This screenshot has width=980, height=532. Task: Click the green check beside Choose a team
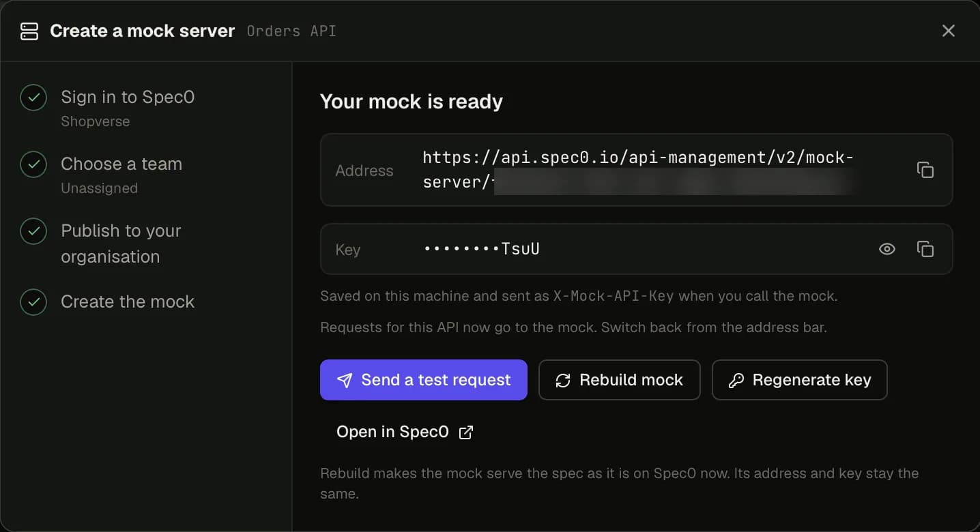coord(33,164)
